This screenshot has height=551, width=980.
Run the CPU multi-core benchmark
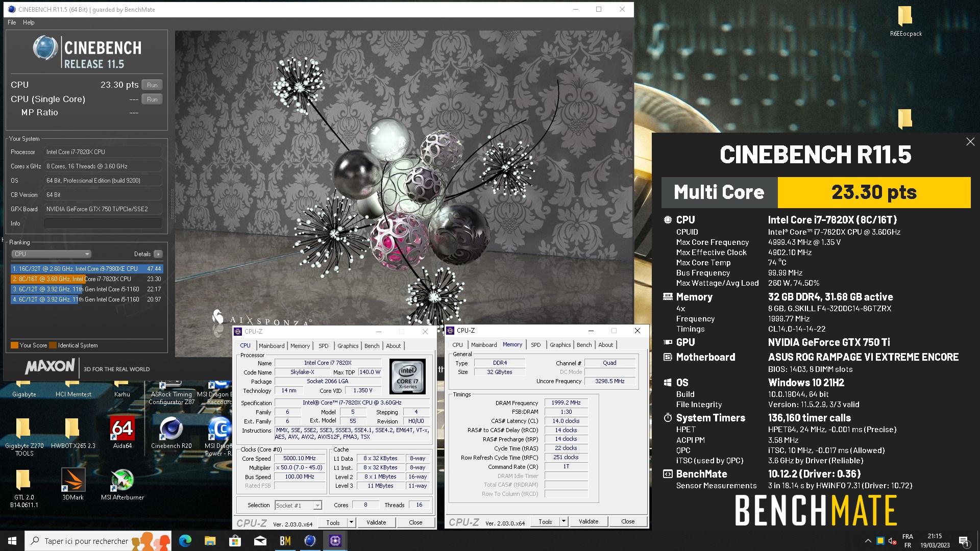click(152, 85)
